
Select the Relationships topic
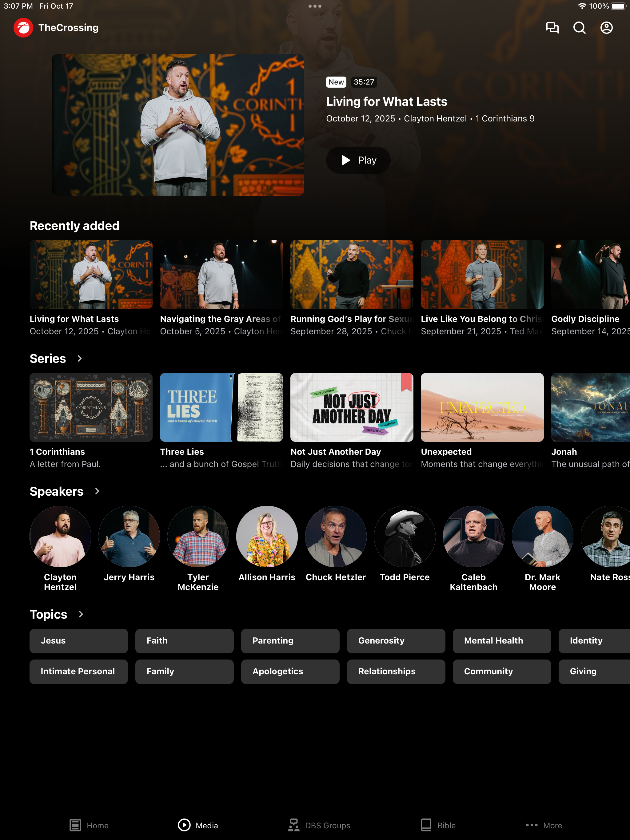pyautogui.click(x=396, y=672)
